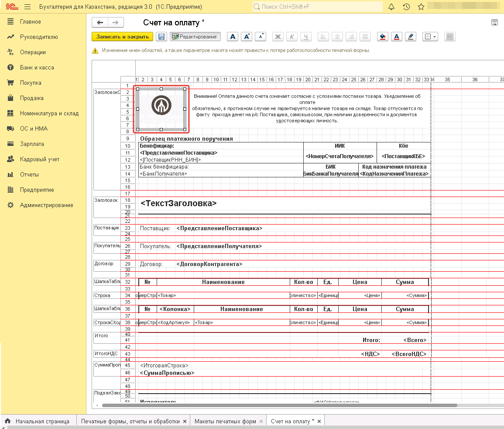Click the <СуммаПрописью> cell
504x429 pixels.
click(167, 373)
